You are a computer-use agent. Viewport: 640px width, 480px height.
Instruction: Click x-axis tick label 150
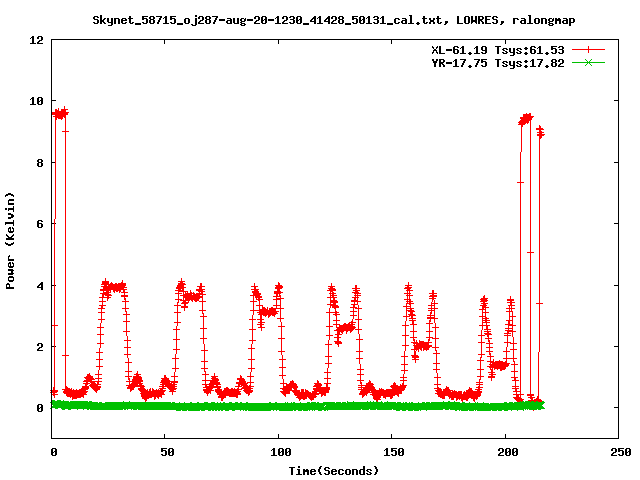[393, 452]
